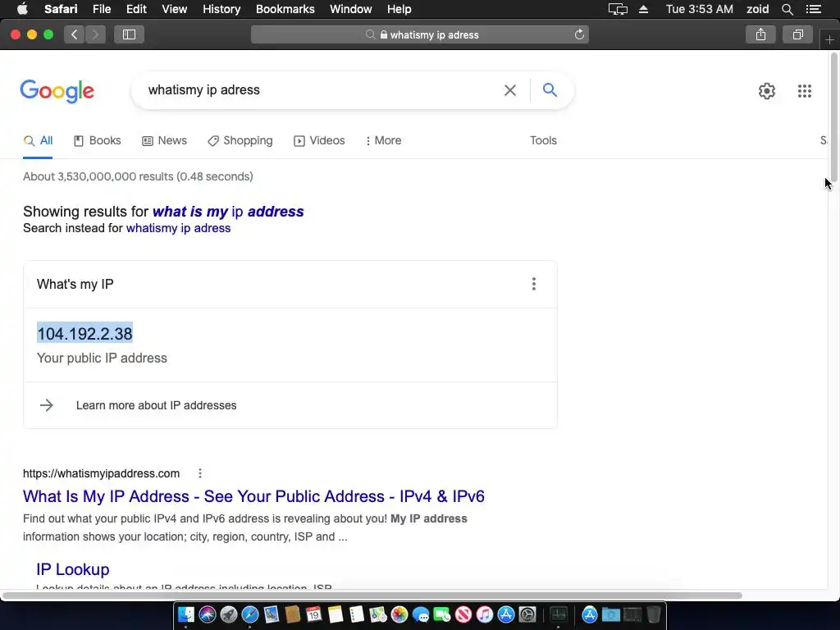Image resolution: width=840 pixels, height=630 pixels.
Task: Open the Safari File menu
Action: [x=101, y=9]
